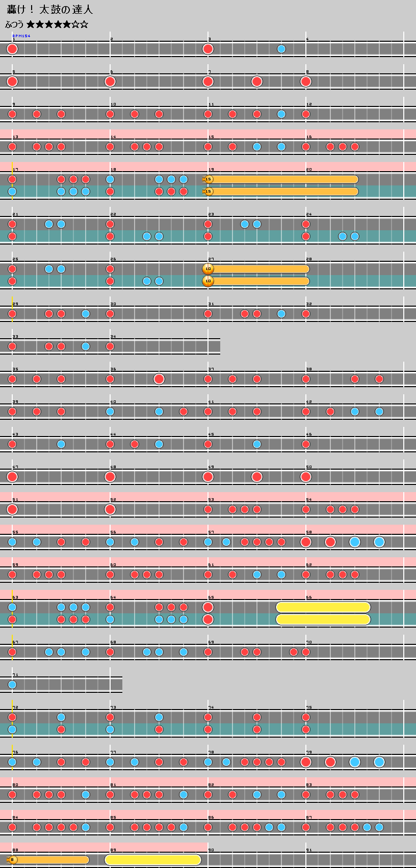This screenshot has height=868, width=416.
Task: Click the blue note in measure 45
Action: pos(257,444)
